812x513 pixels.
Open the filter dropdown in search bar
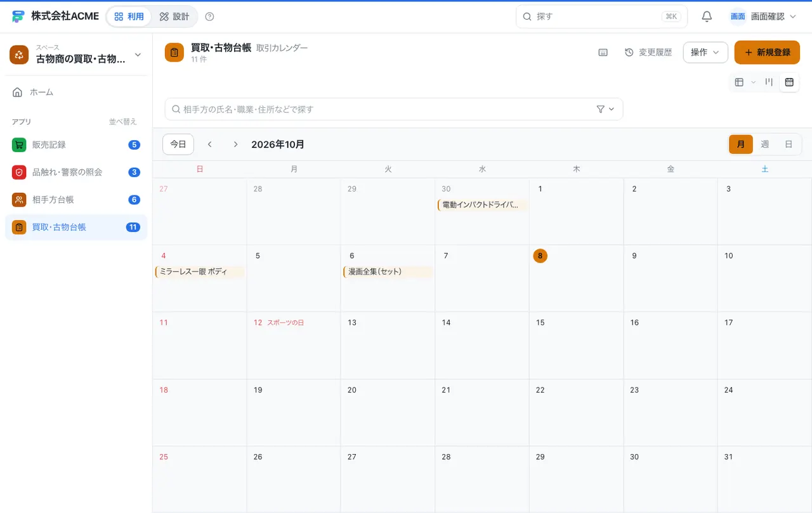click(605, 109)
